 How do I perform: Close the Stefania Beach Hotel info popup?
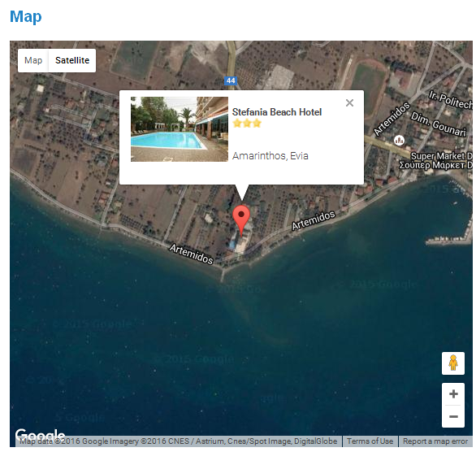coord(349,103)
